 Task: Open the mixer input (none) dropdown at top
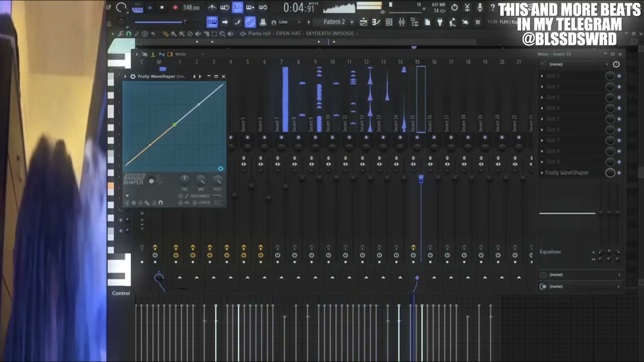click(578, 64)
